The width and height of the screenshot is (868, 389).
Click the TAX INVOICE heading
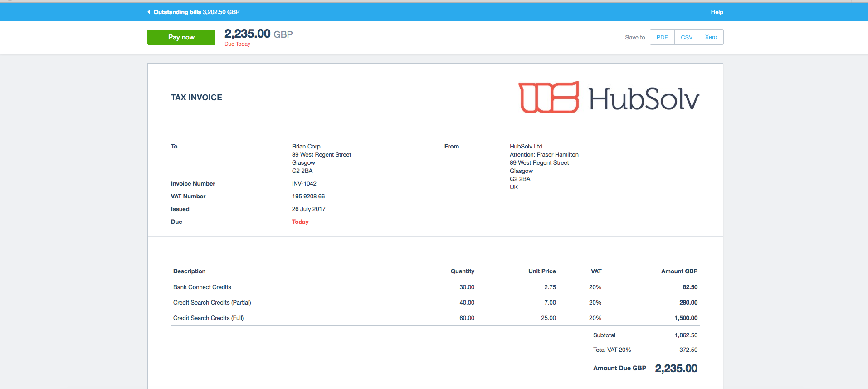click(196, 98)
